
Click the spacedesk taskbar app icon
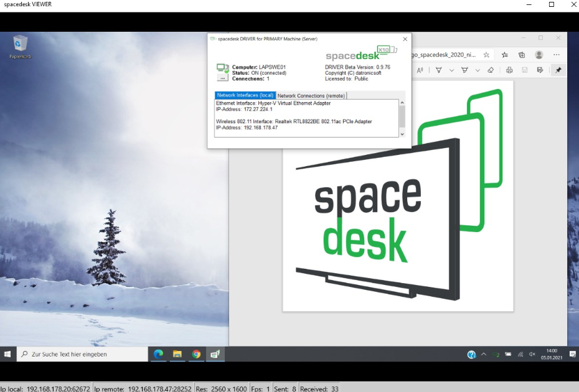(x=215, y=354)
